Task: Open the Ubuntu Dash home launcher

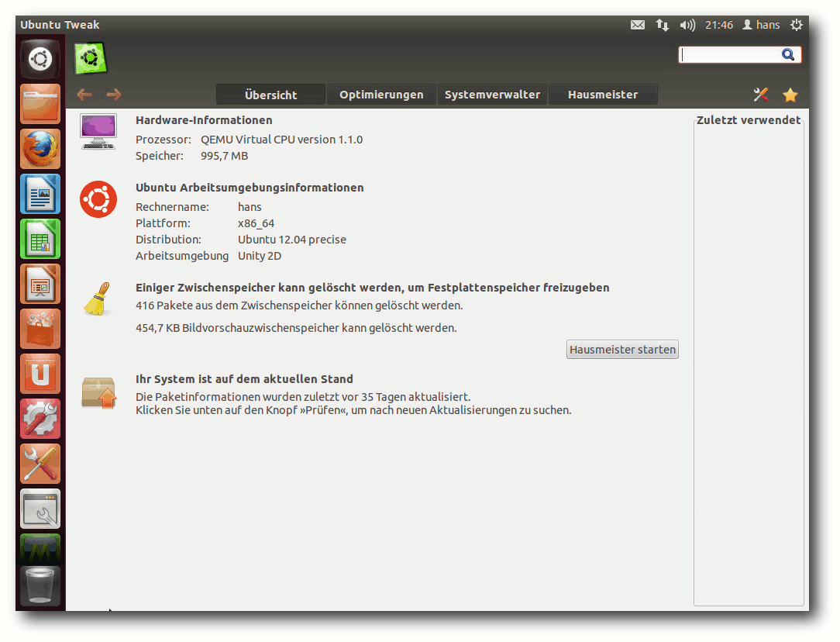Action: pos(40,59)
